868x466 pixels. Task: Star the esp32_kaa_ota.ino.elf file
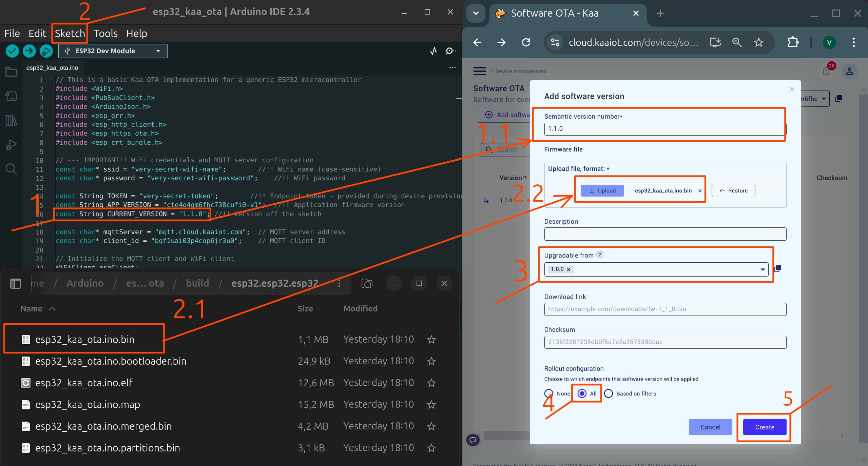tap(431, 383)
